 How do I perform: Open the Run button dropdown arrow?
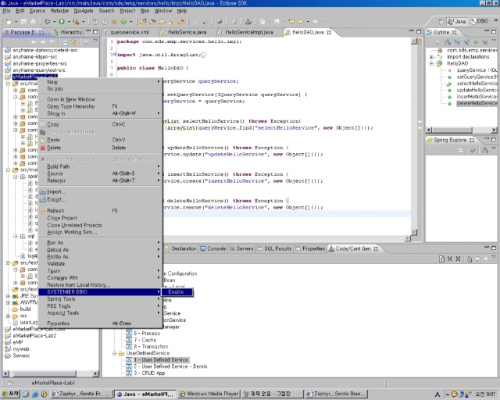[68, 22]
